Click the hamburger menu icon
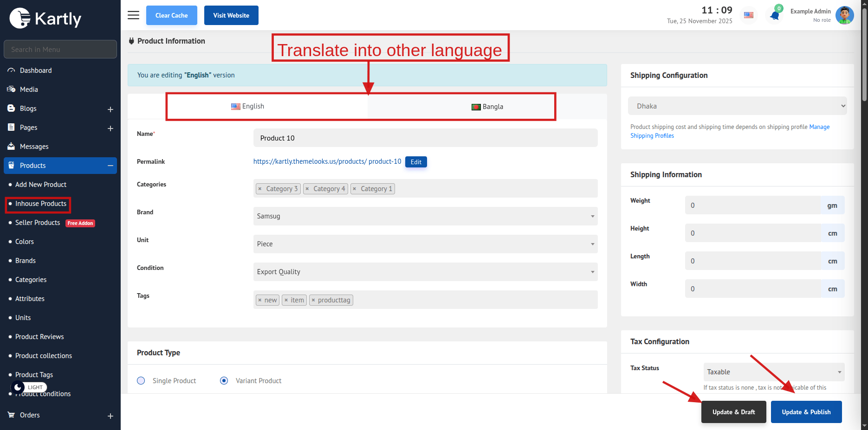 tap(133, 15)
